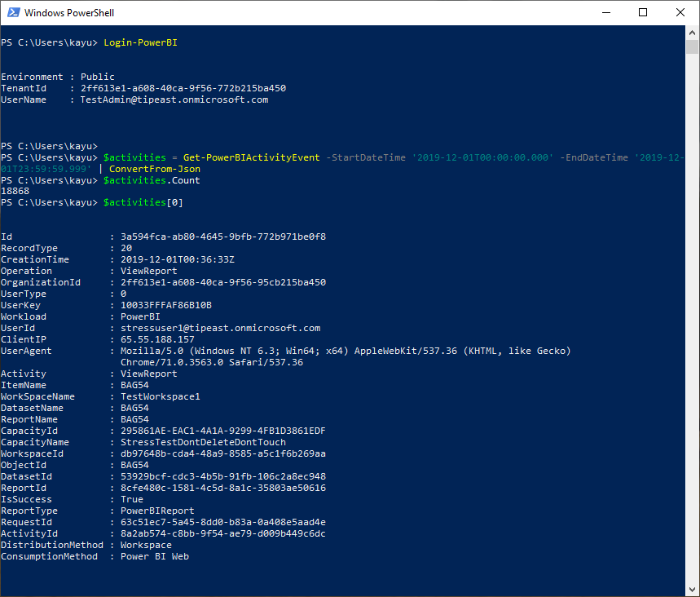Click the TenantId GUID value

[183, 88]
